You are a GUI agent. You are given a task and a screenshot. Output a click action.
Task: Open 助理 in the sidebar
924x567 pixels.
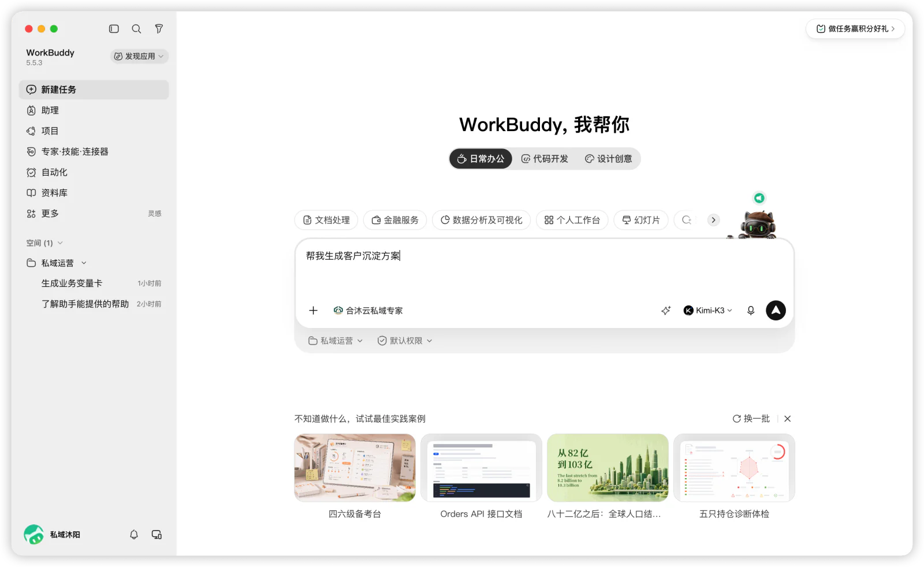[94, 110]
